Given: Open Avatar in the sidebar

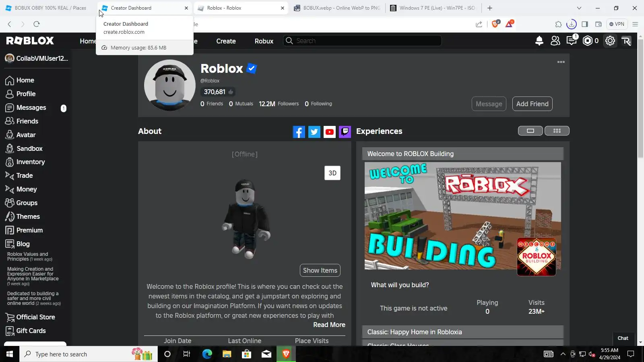Looking at the screenshot, I should click(x=21, y=135).
